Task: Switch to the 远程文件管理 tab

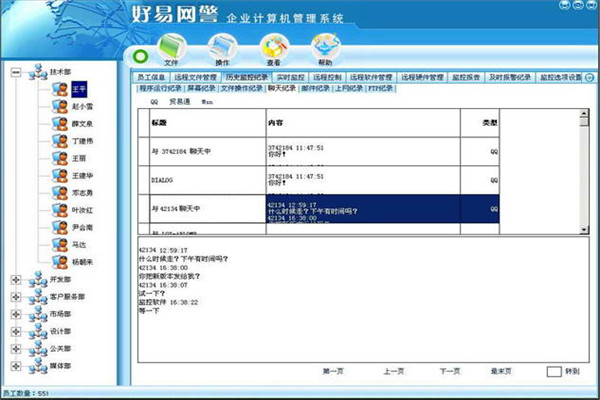Action: pyautogui.click(x=196, y=77)
